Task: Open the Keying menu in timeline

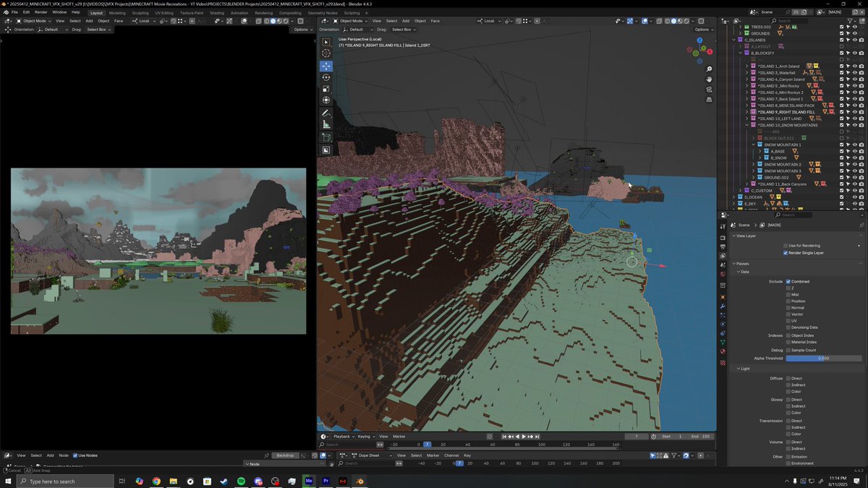Action: [x=365, y=437]
